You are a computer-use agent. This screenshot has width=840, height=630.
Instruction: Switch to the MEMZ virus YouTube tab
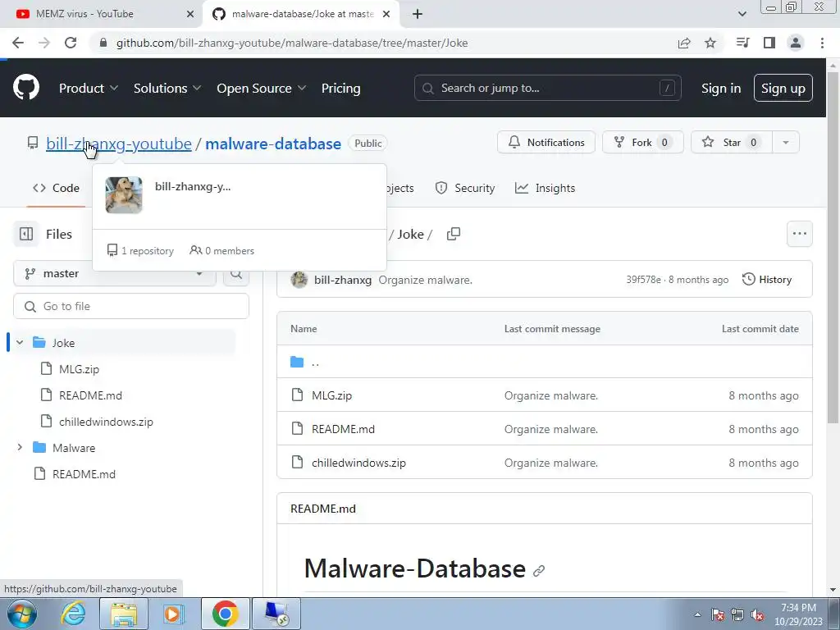click(101, 14)
